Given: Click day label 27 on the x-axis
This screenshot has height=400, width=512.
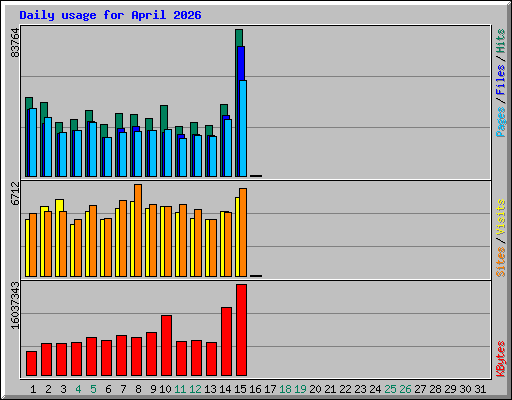Looking at the screenshot, I should (420, 389).
